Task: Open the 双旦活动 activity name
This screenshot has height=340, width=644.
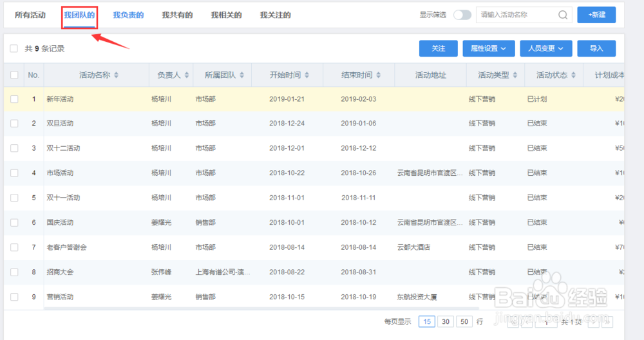Action: (60, 123)
